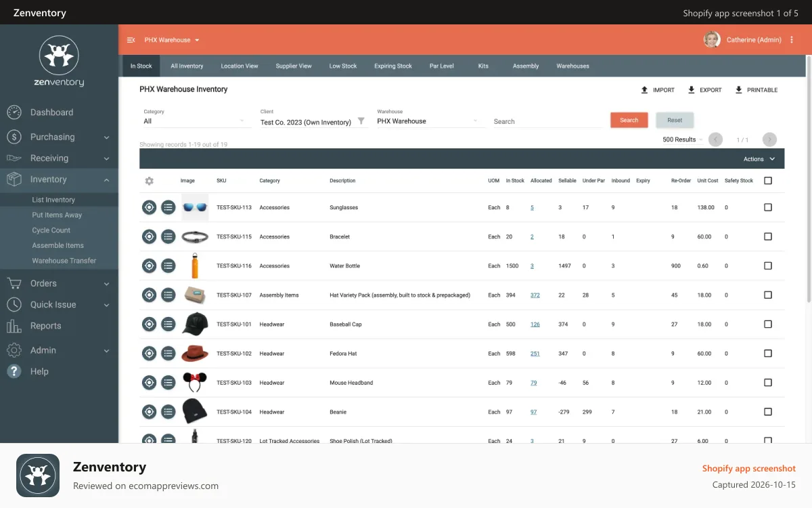
Task: Click the Zenventory logo in sidebar
Action: point(59,61)
